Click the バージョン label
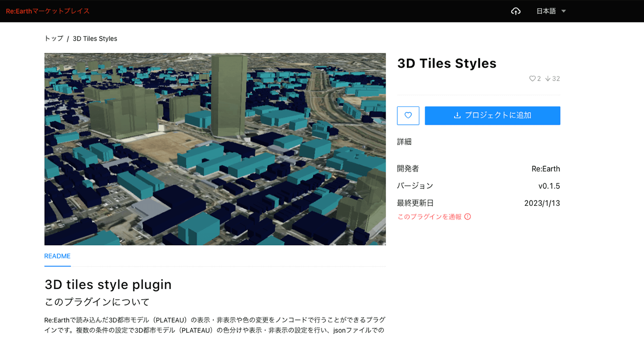This screenshot has height=337, width=644. tap(415, 186)
